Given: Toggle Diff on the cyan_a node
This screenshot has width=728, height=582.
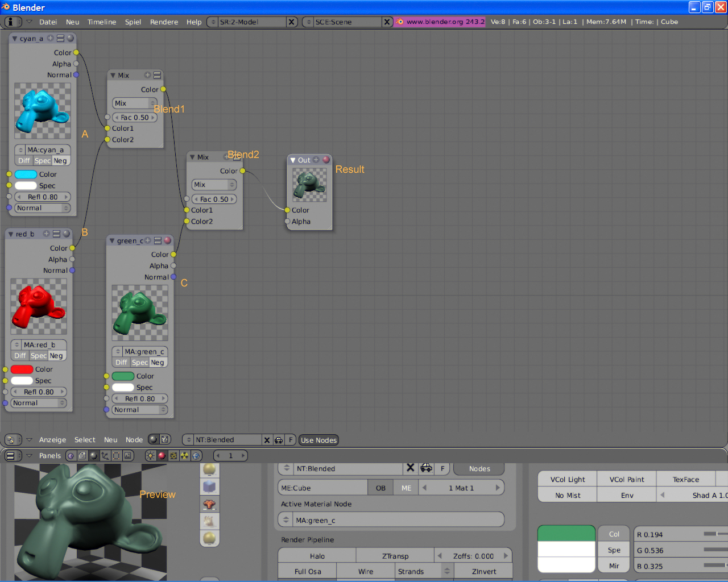Looking at the screenshot, I should (x=24, y=161).
